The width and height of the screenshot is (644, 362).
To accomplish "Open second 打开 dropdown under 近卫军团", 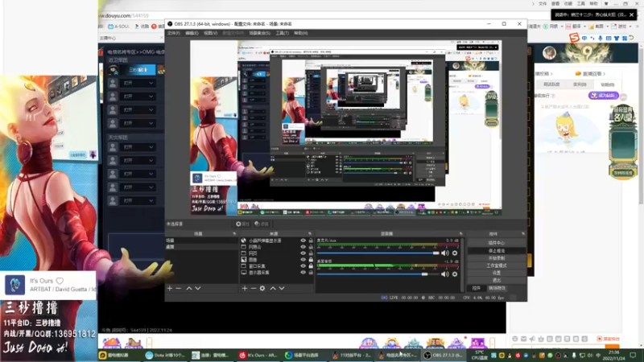I will (138, 97).
